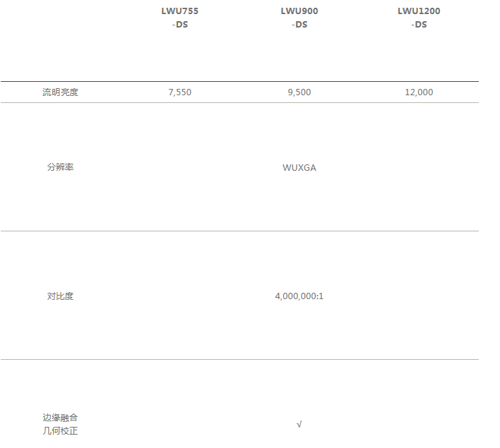Select the WUXGA resolution value
Screen dimensions: 500x448
click(299, 167)
